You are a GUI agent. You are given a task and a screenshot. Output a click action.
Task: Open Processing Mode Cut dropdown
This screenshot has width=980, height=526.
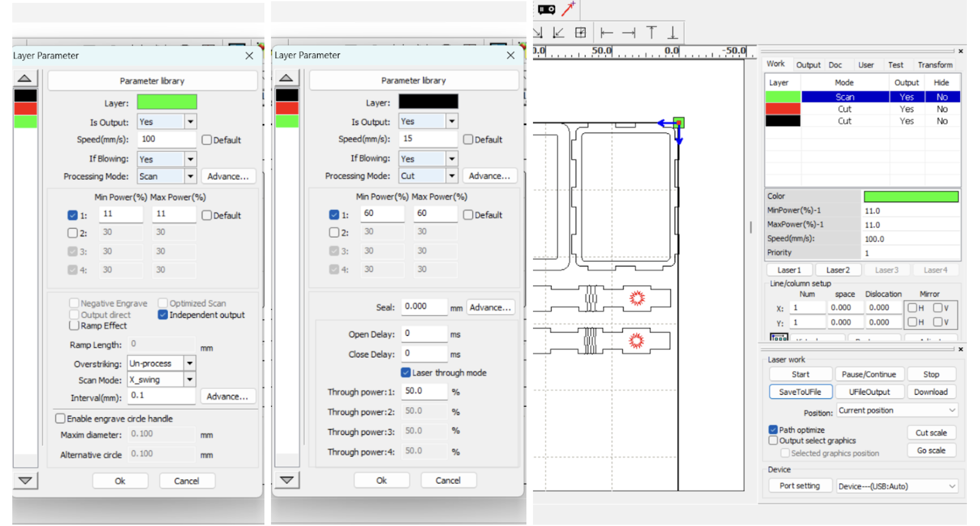(452, 176)
